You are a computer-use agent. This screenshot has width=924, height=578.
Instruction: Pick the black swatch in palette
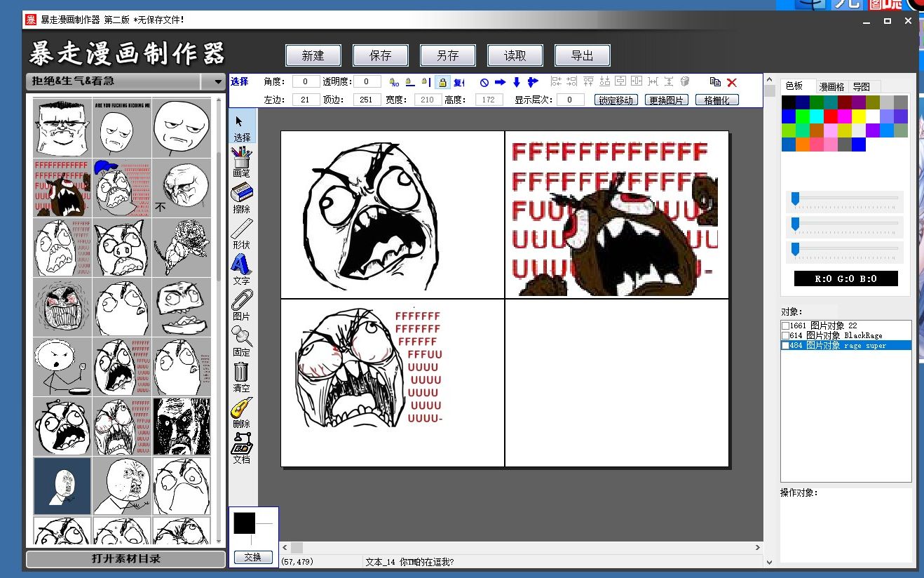pos(789,102)
